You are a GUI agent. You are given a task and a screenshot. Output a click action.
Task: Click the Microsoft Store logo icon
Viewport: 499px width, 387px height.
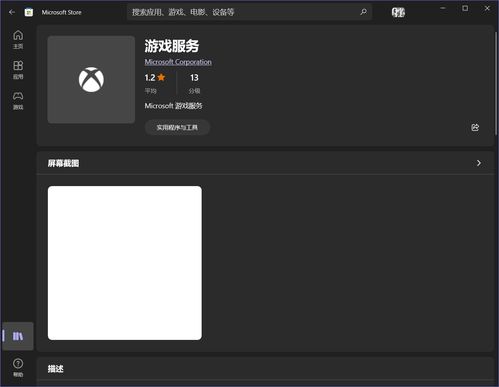(29, 12)
